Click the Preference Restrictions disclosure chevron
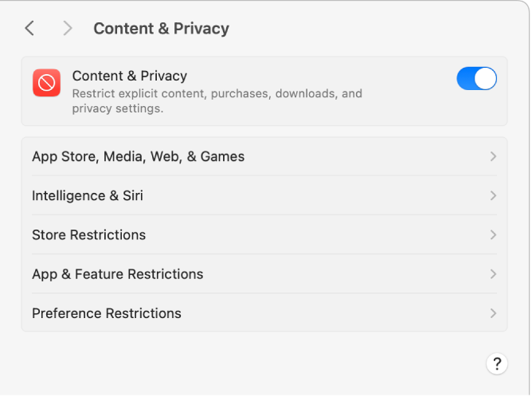The image size is (532, 397). point(493,313)
